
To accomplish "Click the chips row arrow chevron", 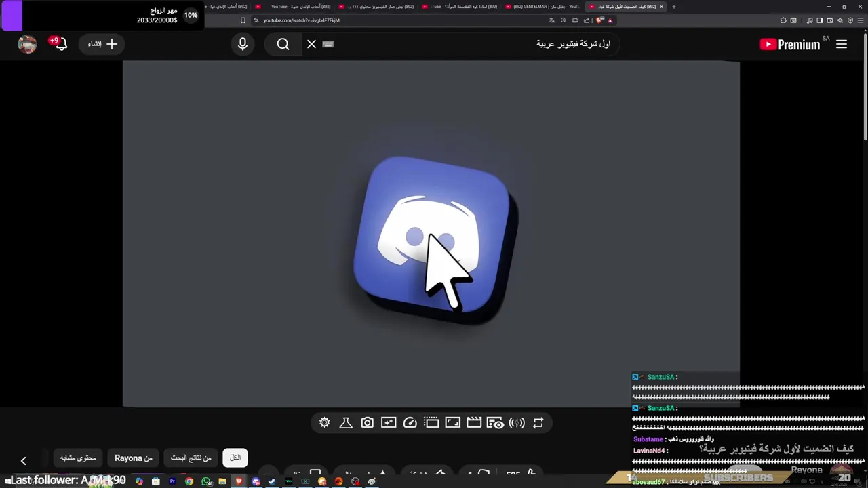I will tap(24, 461).
